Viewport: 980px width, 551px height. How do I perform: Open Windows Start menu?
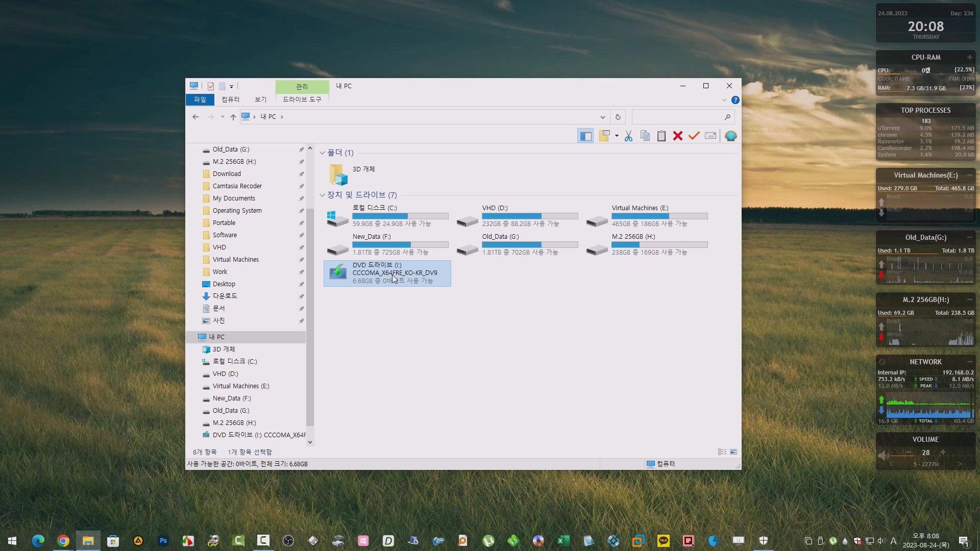pos(12,541)
